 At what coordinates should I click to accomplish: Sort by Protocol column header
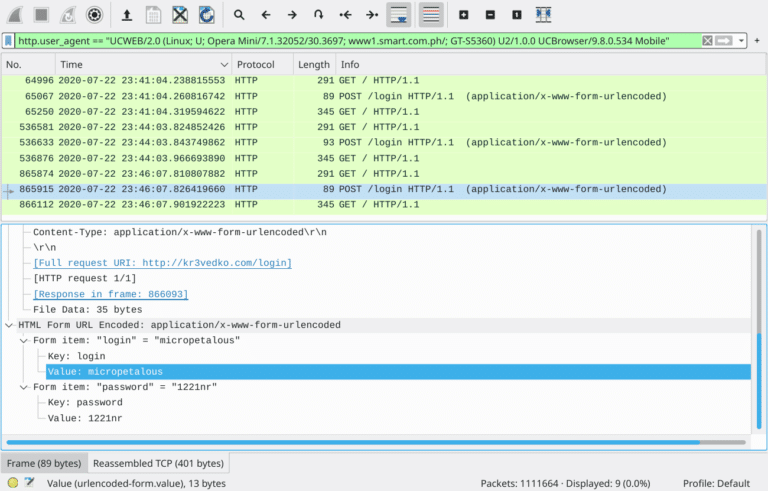263,64
